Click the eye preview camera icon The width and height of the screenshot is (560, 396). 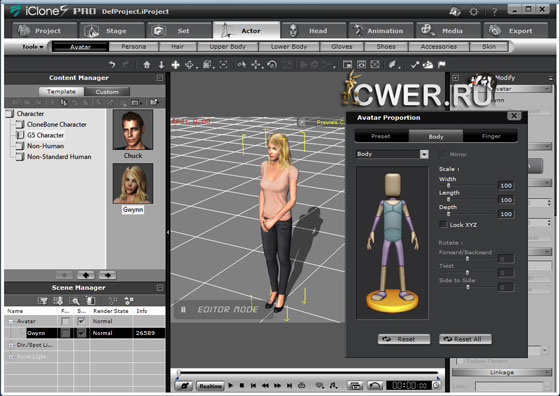pyautogui.click(x=361, y=65)
